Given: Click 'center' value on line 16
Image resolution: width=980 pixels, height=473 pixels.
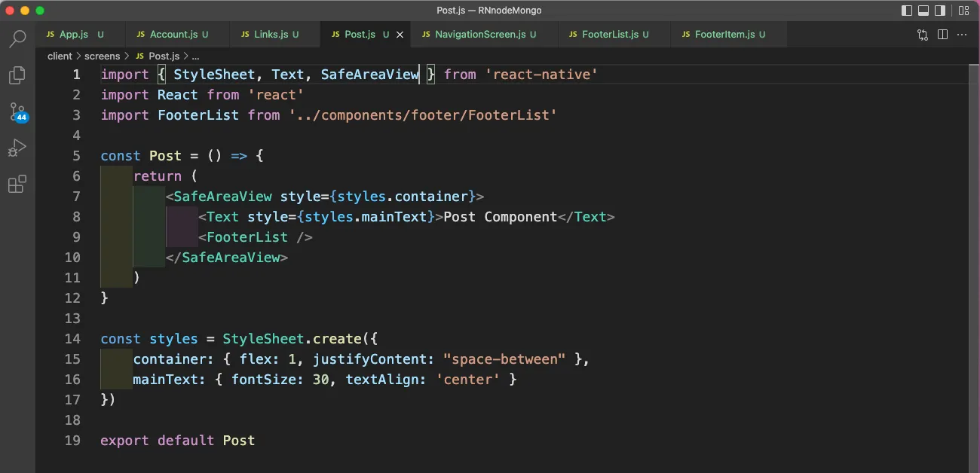Looking at the screenshot, I should (x=468, y=380).
